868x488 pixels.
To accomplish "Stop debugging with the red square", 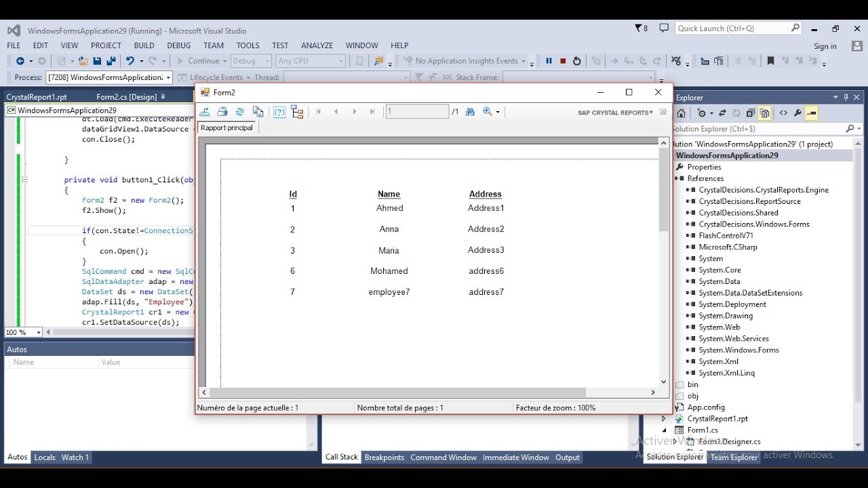I will click(563, 61).
